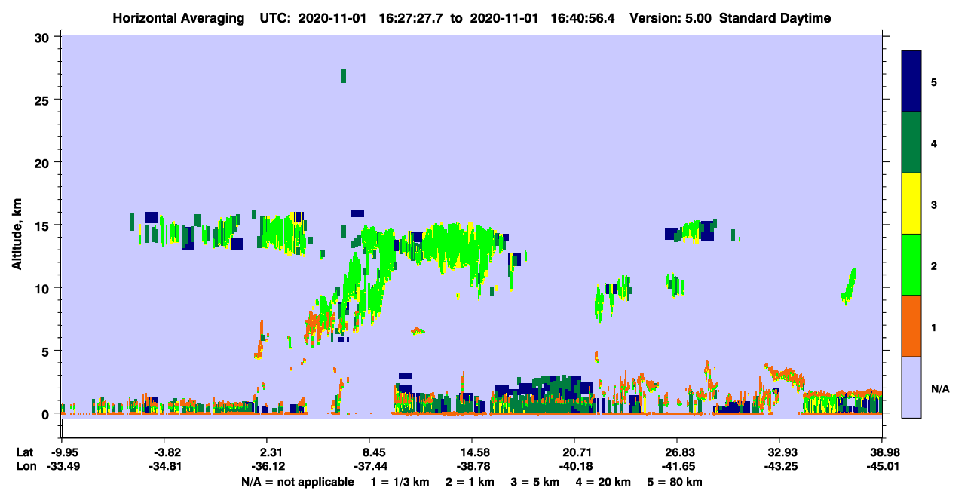Click the legend text '4 = 20 km'
Image resolution: width=980 pixels, height=503 pixels.
[605, 482]
